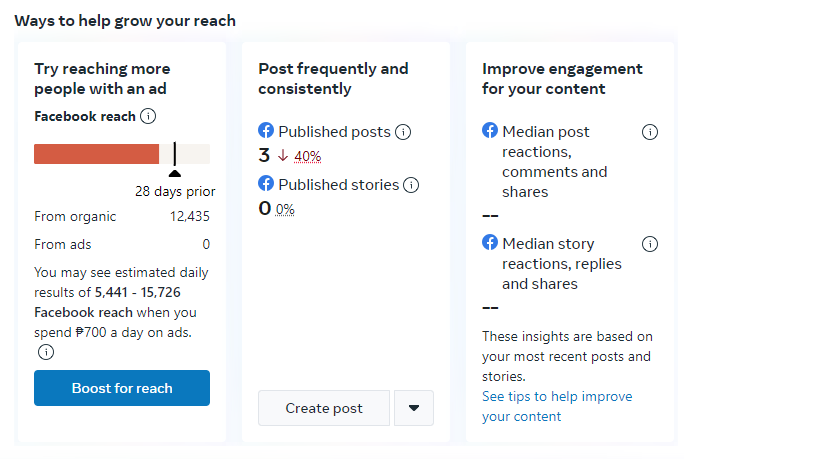Open info for Median post reactions

tap(650, 132)
